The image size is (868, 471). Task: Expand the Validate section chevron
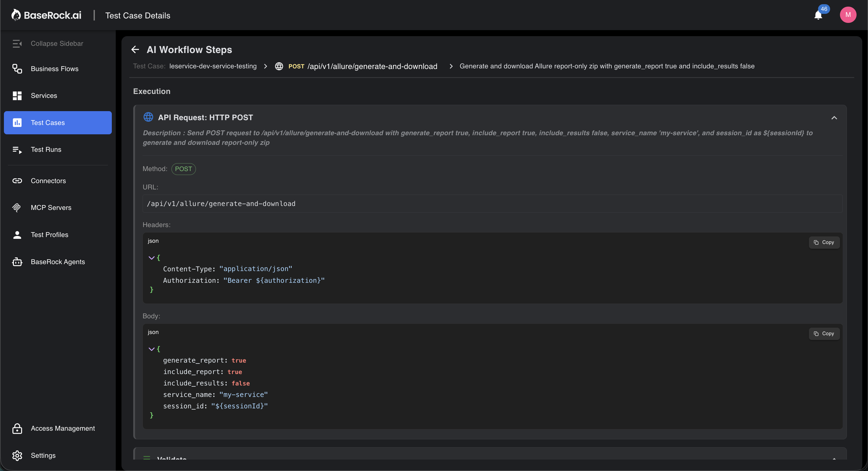click(834, 458)
